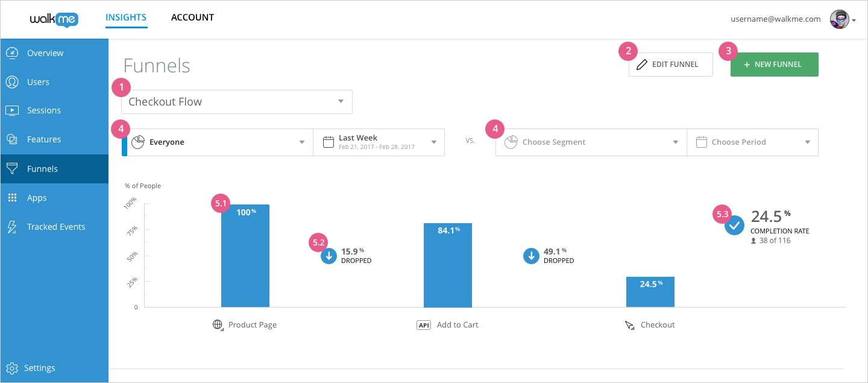
Task: Open the Choose Segment dropdown
Action: pos(591,142)
